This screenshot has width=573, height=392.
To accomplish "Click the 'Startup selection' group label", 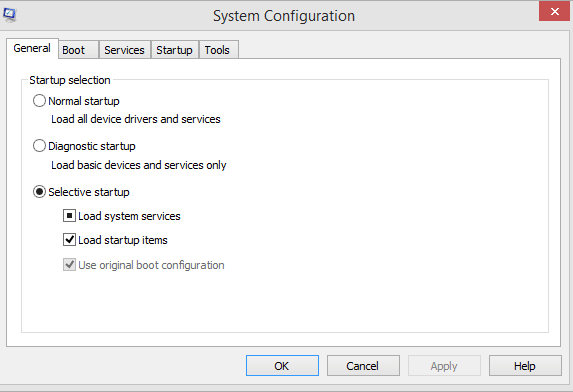I will (x=69, y=80).
